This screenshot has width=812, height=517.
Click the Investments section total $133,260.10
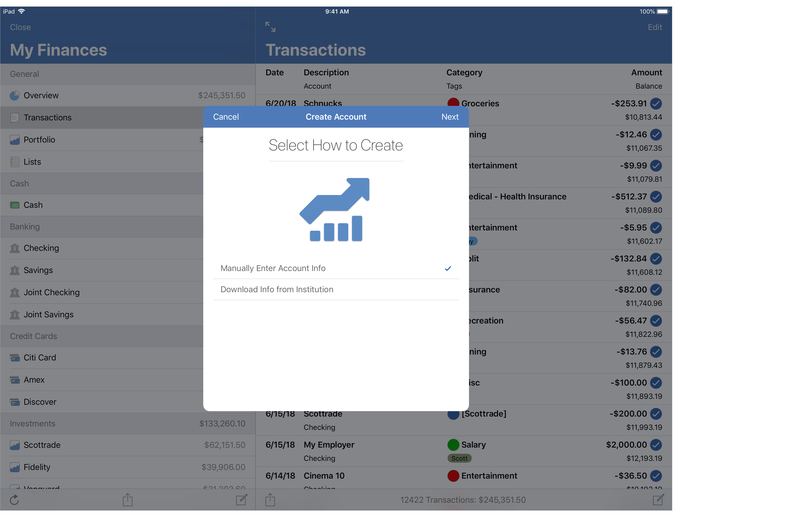222,424
